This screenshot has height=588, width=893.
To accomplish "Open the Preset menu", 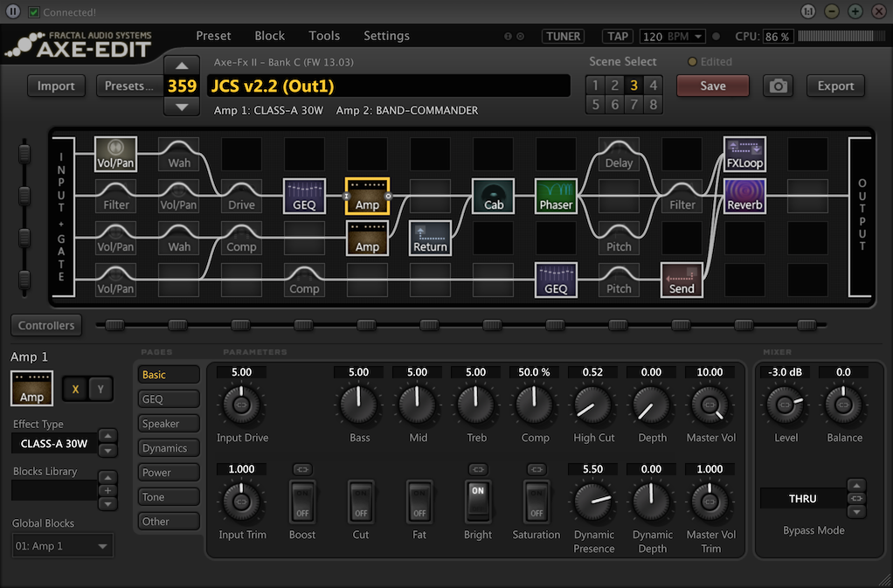I will [x=213, y=36].
